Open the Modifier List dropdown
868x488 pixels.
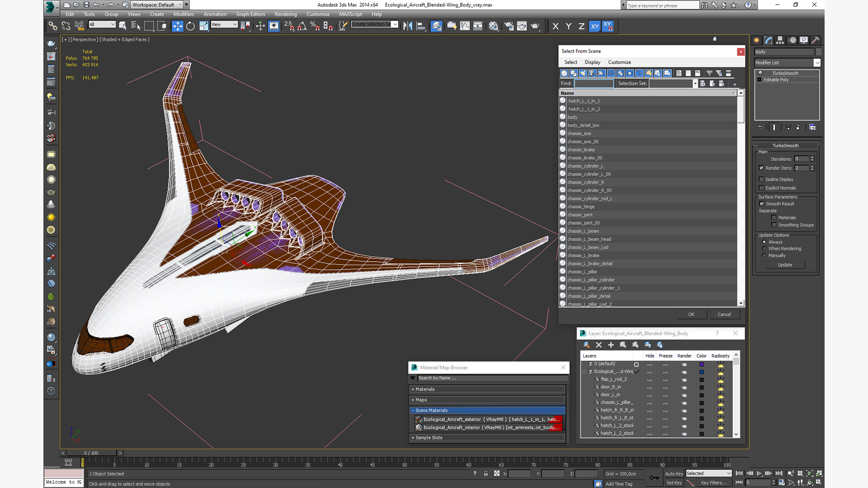[787, 63]
